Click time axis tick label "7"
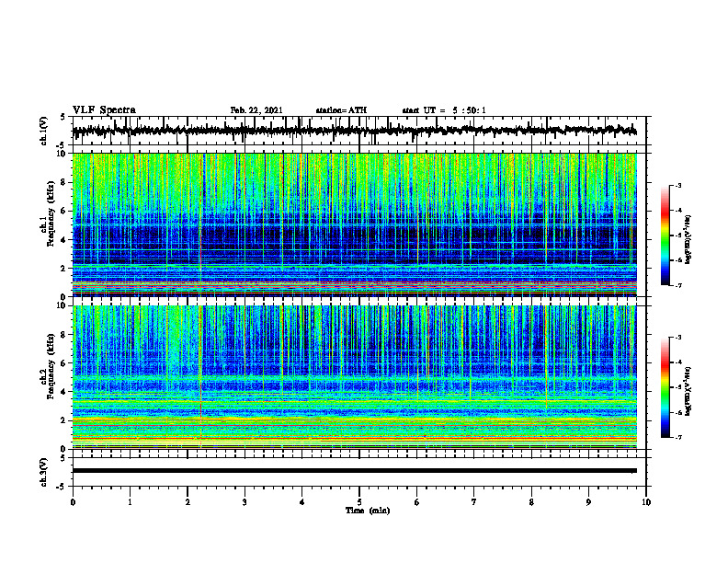Screen dimensions: 728x563 point(474,502)
